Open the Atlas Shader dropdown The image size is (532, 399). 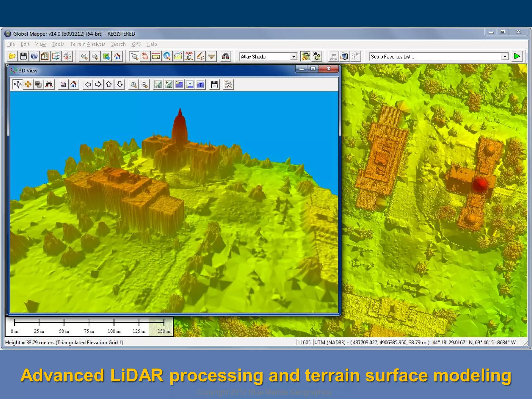point(268,57)
